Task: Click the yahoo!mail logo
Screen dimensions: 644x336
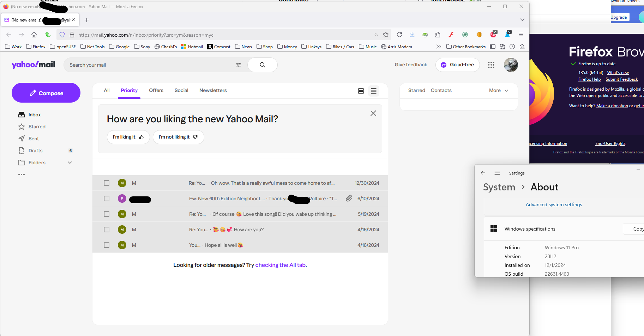Action: click(34, 65)
